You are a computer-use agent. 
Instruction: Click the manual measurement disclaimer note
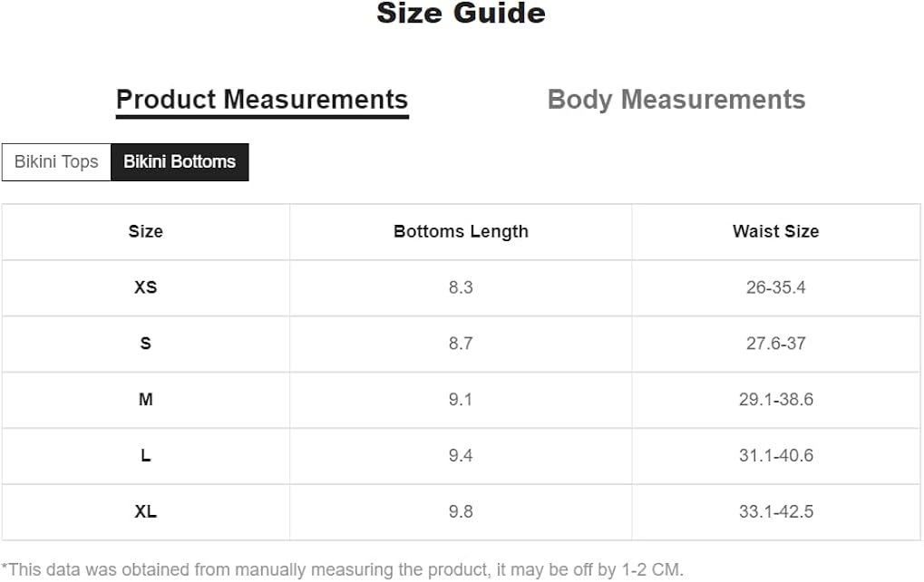(343, 570)
